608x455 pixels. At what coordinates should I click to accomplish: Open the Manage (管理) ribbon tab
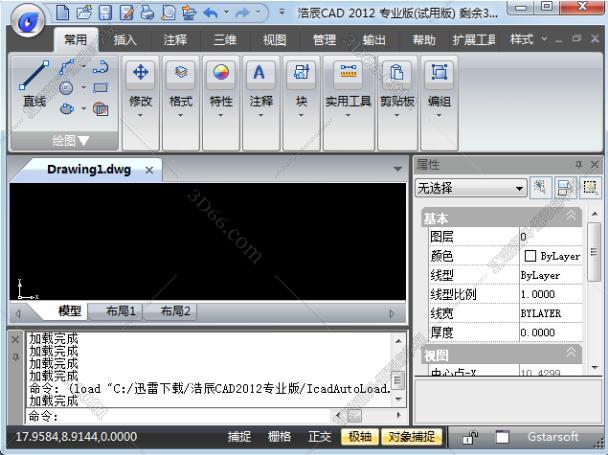click(324, 40)
